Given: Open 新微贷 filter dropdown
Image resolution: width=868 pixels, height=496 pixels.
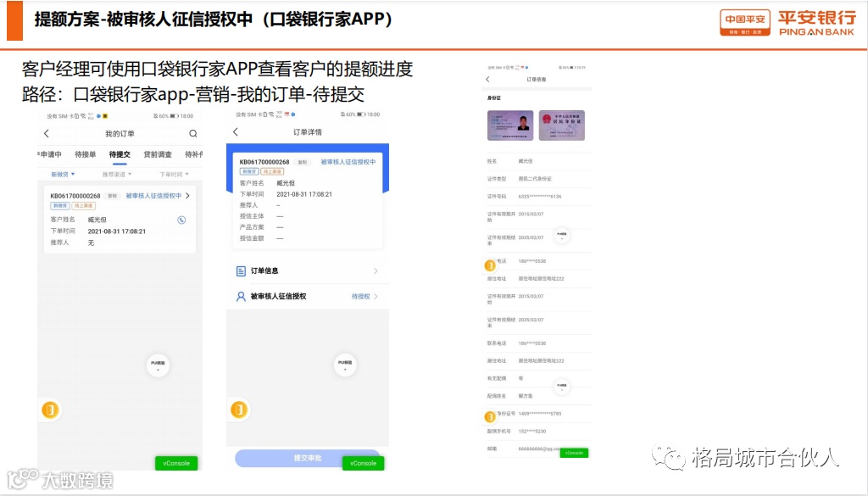Looking at the screenshot, I should 63,175.
